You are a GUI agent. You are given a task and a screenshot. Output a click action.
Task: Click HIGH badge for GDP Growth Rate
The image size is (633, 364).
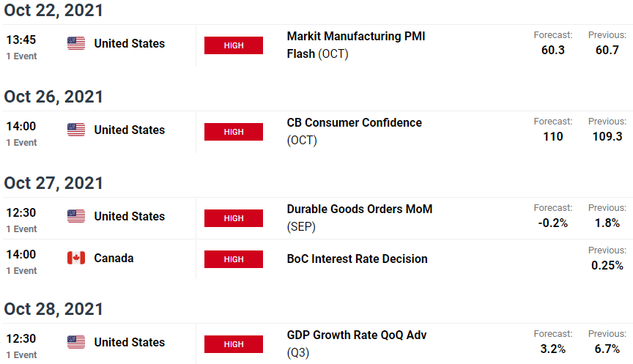233,343
